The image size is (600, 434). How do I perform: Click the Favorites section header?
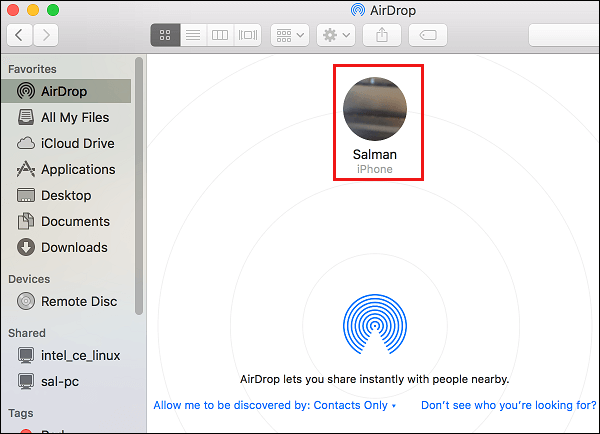[32, 69]
